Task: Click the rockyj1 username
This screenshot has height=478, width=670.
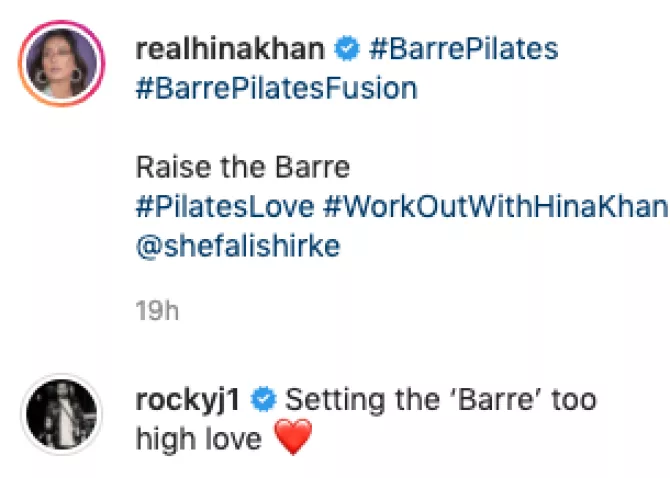Action: (x=189, y=400)
